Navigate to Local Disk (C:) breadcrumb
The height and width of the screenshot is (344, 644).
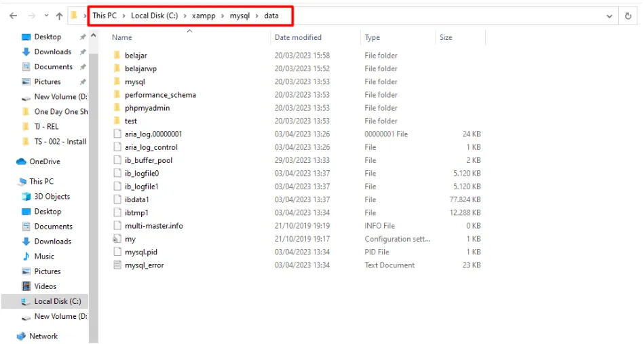(155, 16)
